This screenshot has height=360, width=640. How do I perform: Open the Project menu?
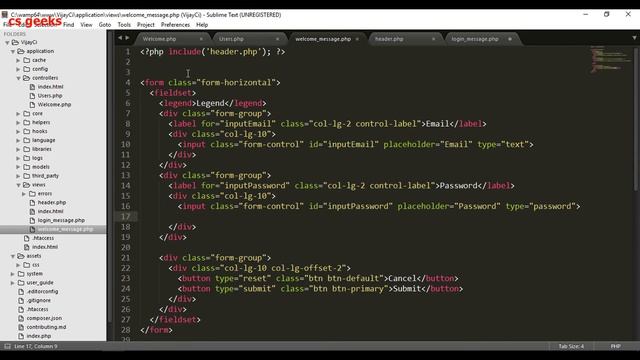point(146,25)
